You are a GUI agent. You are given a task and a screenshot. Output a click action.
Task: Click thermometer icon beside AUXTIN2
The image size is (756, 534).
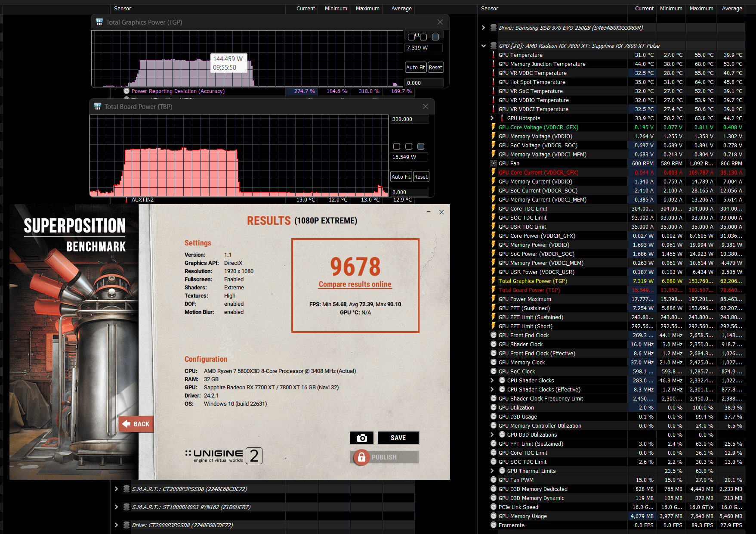(127, 199)
